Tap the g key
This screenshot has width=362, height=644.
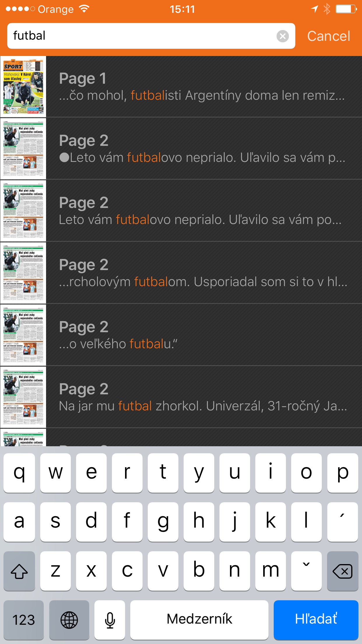point(163,522)
